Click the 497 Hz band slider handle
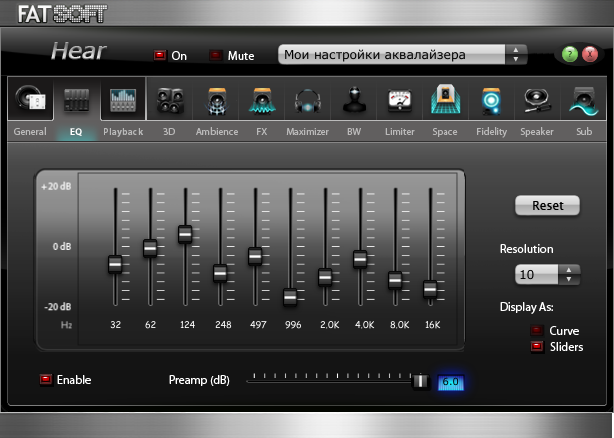 coord(255,256)
